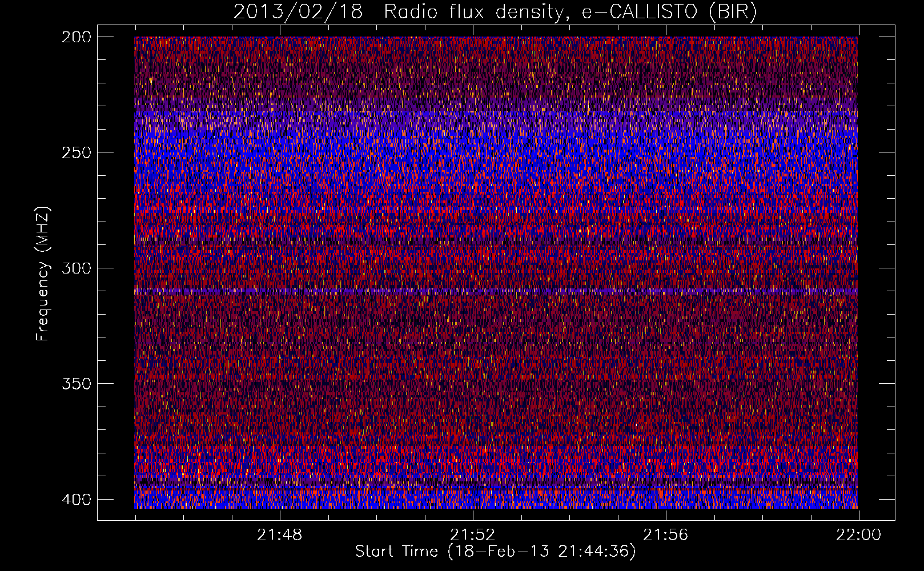
Task: Click the "Start Time (18-Feb-13 21:44:36)" axis label
Action: click(x=495, y=552)
